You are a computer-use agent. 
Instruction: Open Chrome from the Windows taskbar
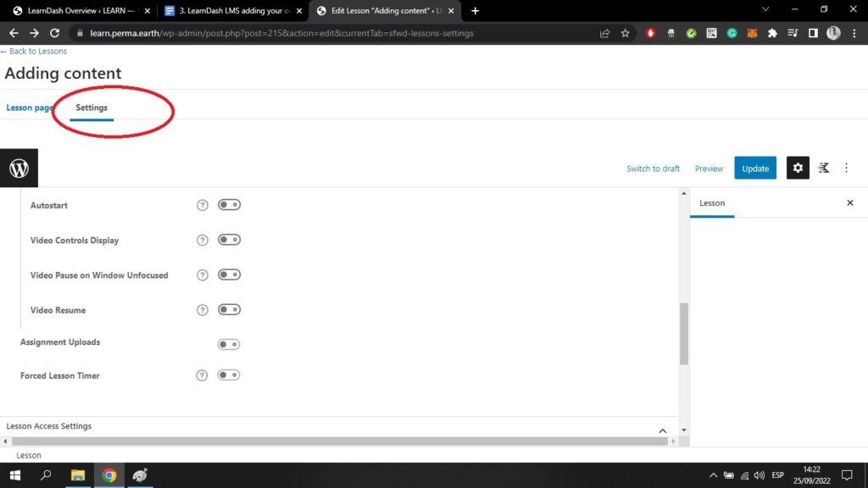(108, 475)
